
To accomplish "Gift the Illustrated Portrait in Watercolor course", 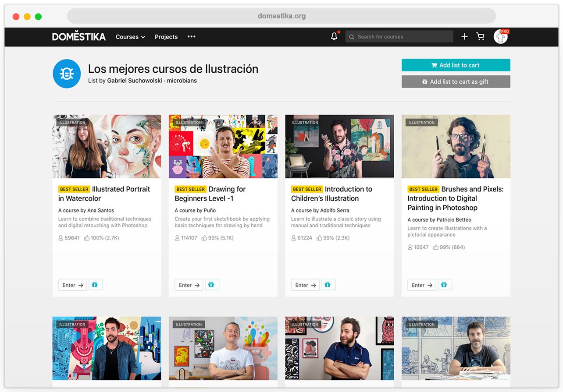I will point(96,285).
